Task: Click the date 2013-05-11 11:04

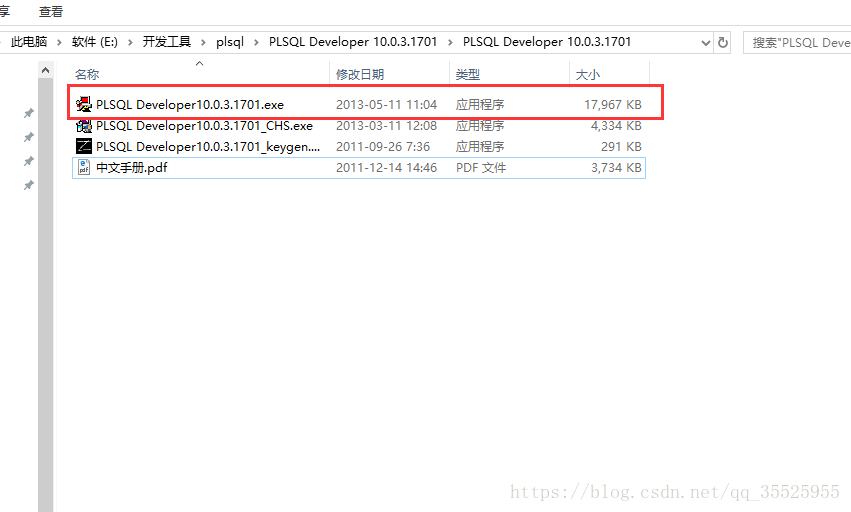Action: [386, 105]
